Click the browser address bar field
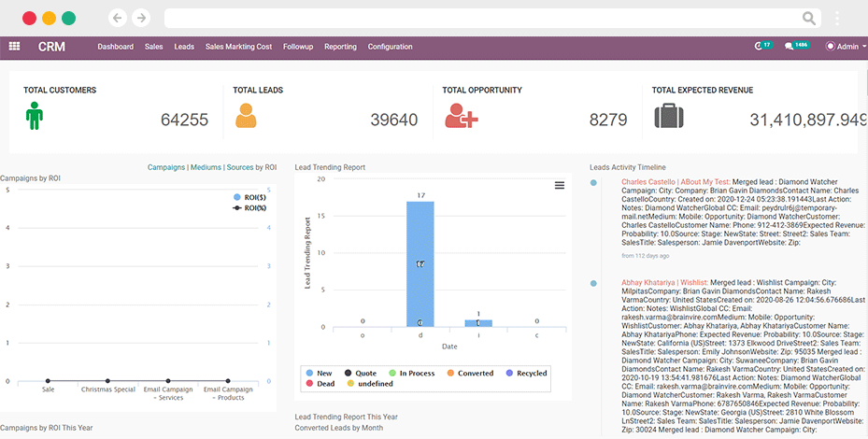The image size is (868, 439). coord(492,19)
